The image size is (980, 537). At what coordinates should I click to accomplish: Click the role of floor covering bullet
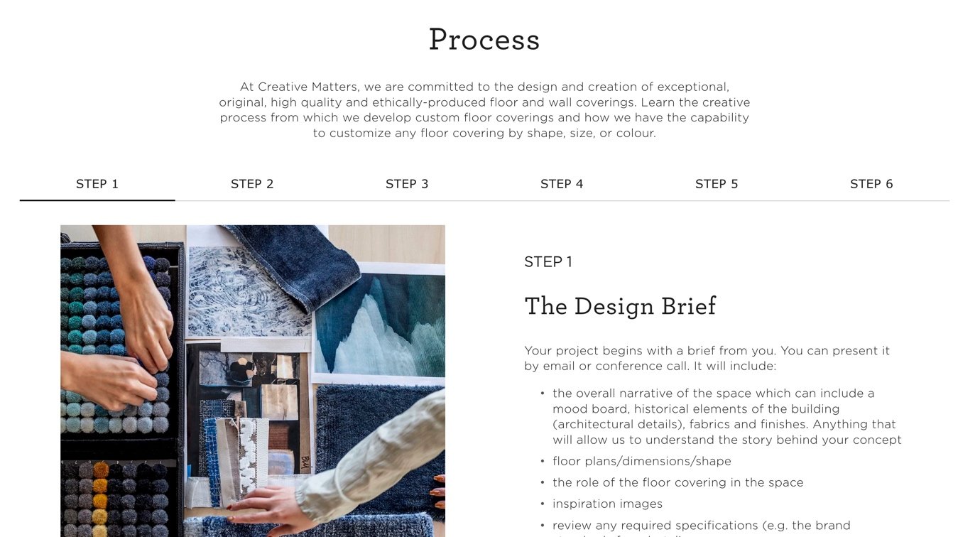tap(678, 482)
